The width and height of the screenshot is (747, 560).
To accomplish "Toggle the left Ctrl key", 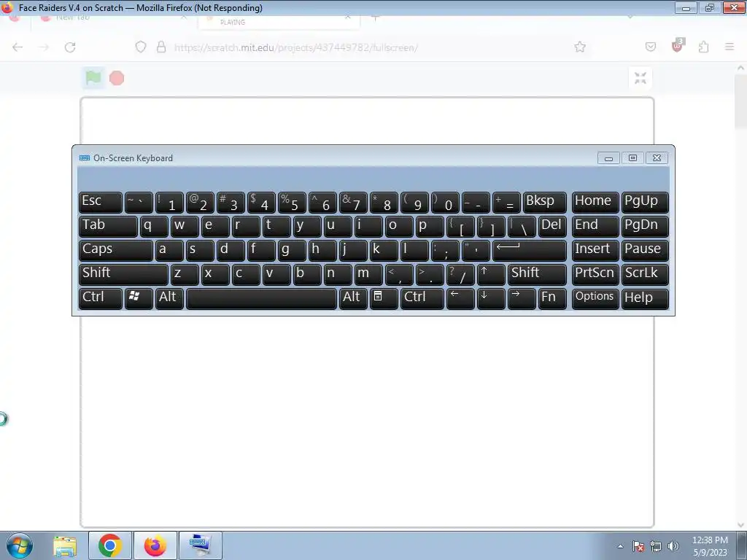I will click(101, 298).
